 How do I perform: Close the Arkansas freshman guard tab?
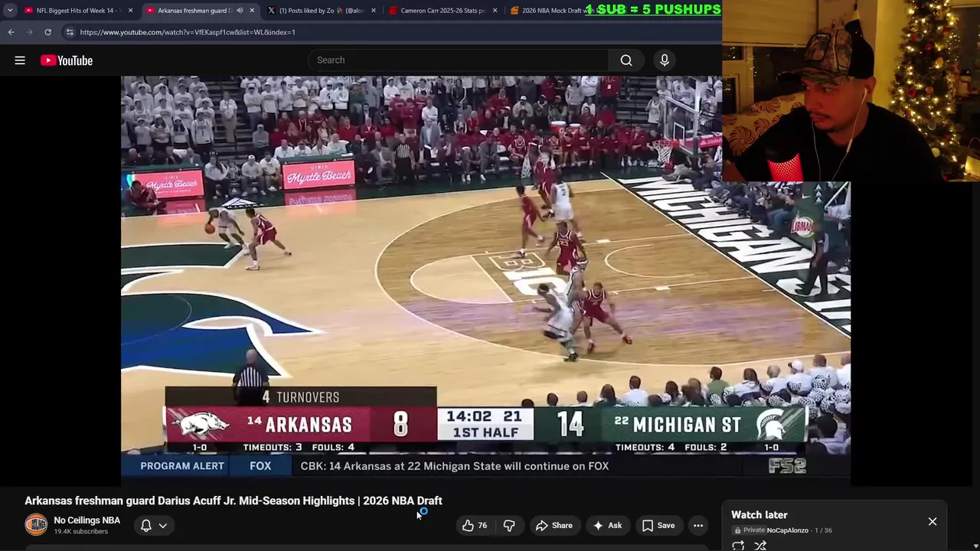[x=252, y=11]
